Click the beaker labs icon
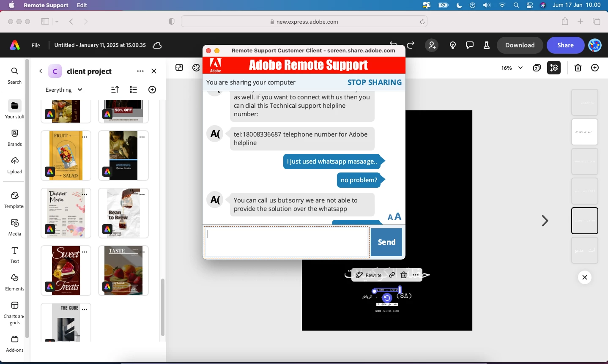The width and height of the screenshot is (608, 364). coord(487,45)
